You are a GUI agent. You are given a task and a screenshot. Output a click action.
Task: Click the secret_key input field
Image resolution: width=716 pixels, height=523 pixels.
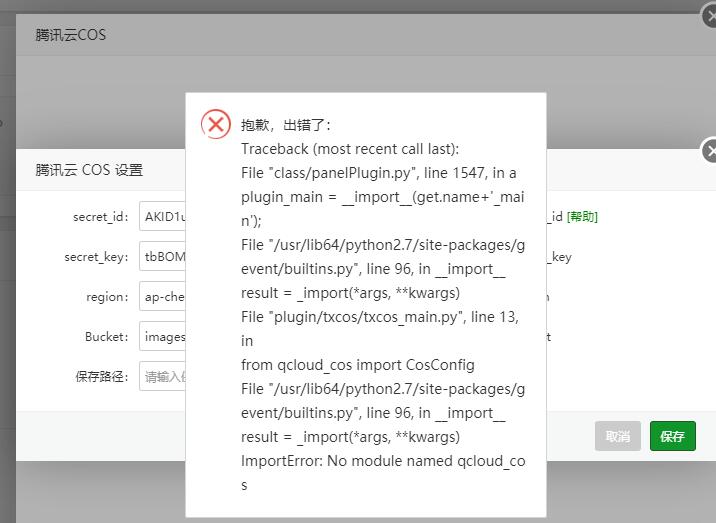[163, 256]
